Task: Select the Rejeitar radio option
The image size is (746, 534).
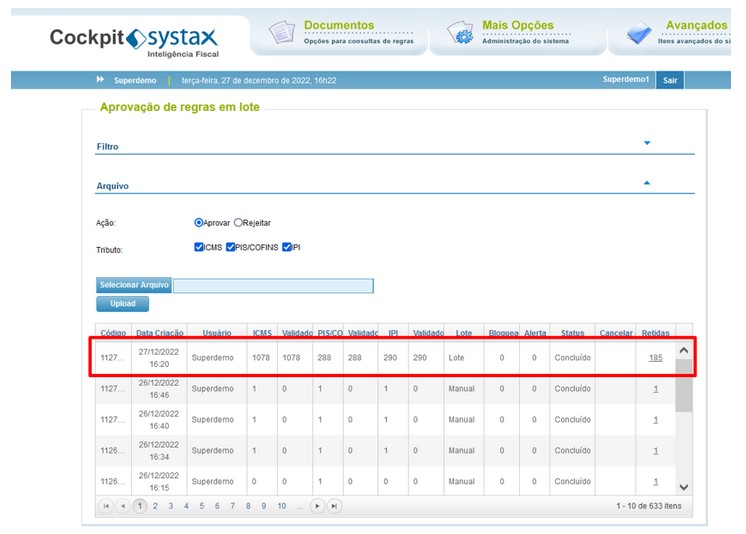Action: (238, 223)
